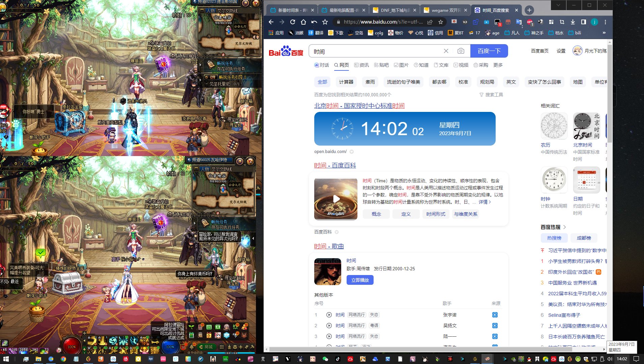Screen dimensions: 644x364
Task: Select the auction hammer icon in DNF bottom menu
Action: pos(252,347)
